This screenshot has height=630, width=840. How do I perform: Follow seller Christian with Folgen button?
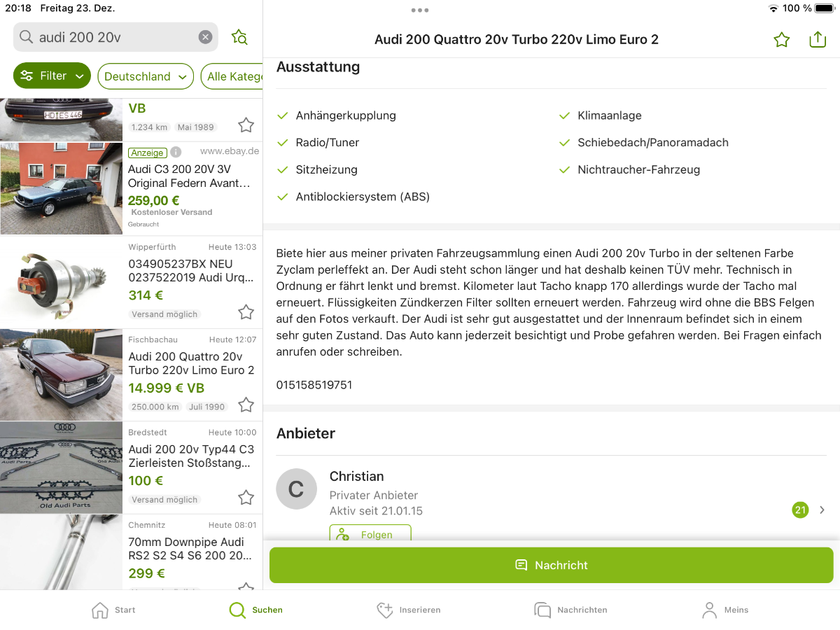(x=370, y=534)
